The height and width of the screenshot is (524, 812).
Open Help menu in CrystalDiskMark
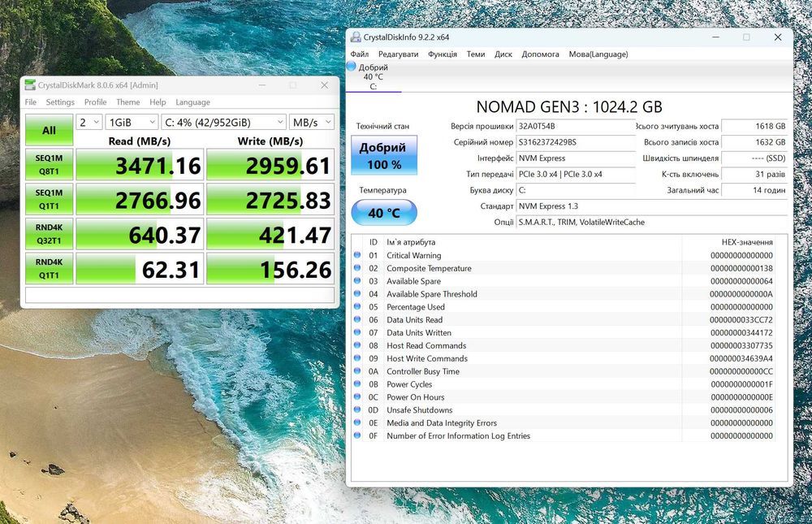click(x=158, y=102)
